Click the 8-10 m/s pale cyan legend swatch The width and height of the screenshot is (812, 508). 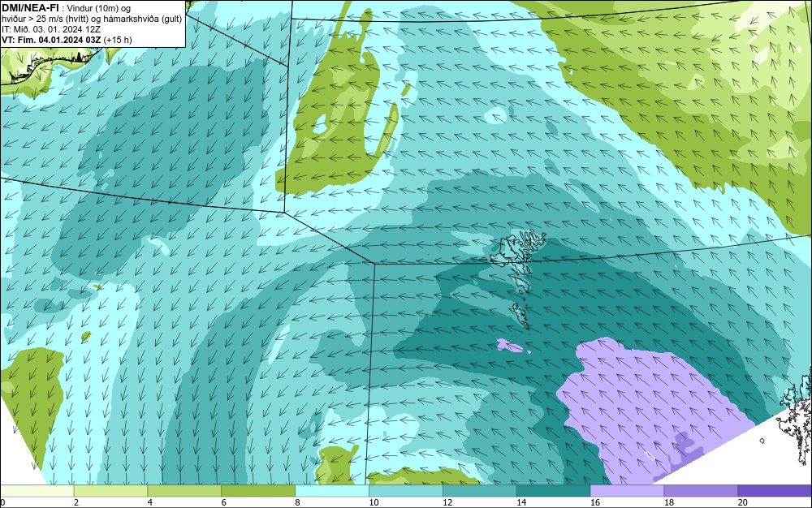click(332, 491)
